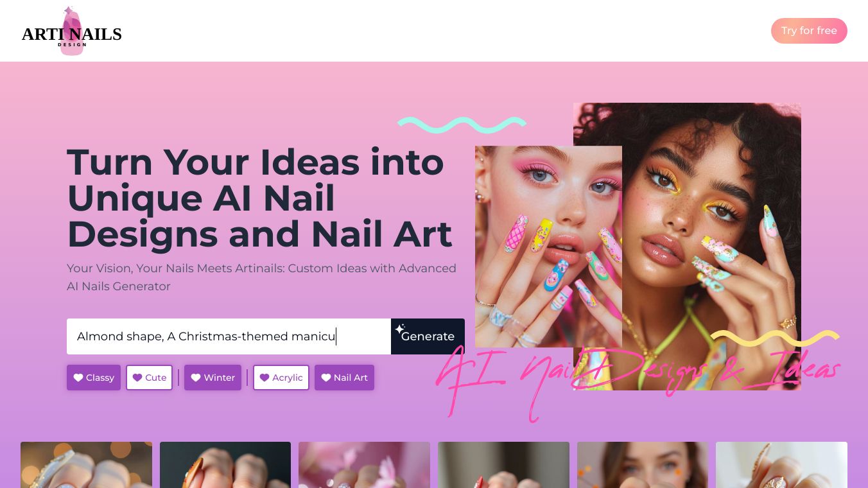Viewport: 868px width, 488px height.
Task: Click the sparkle icon on Generate
Action: (400, 329)
